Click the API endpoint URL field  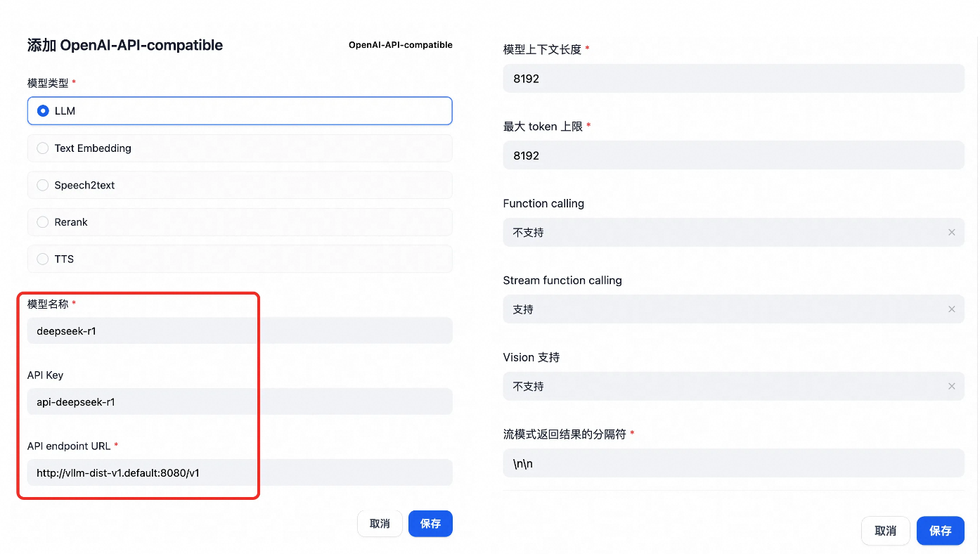coord(240,473)
